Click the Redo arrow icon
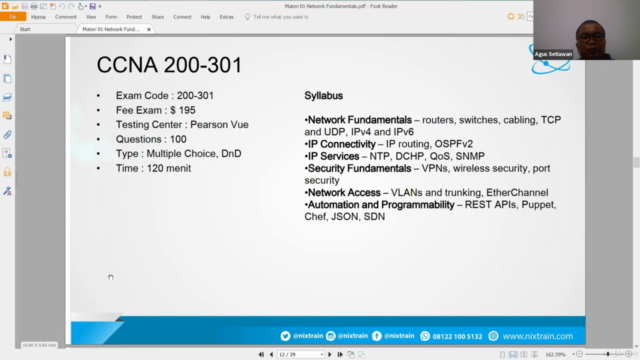 [x=71, y=6]
